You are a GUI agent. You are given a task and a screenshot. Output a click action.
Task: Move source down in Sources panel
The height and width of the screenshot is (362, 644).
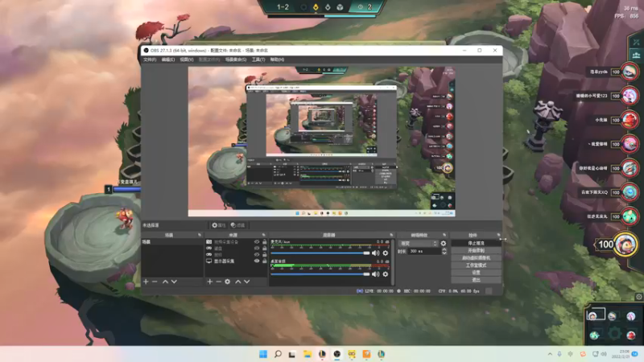[247, 282]
